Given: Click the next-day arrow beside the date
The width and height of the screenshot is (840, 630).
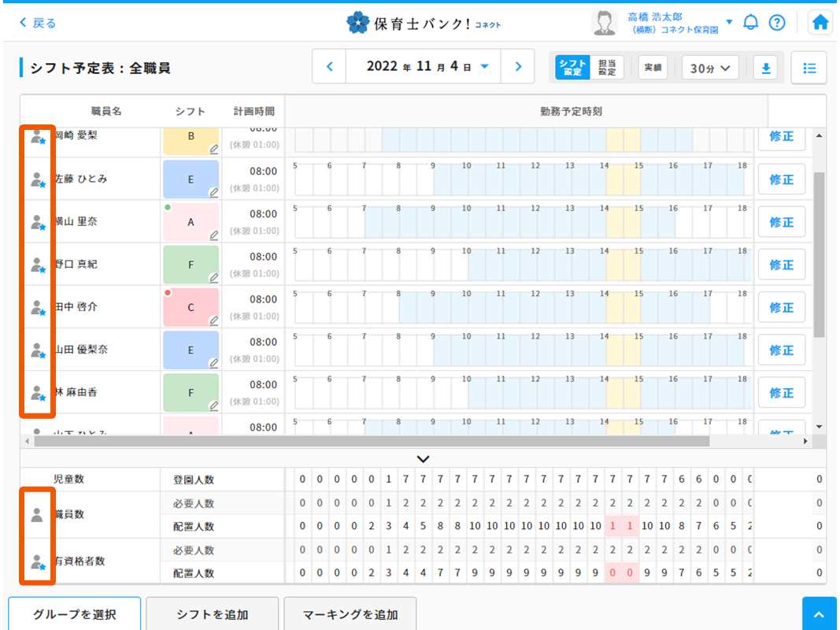Looking at the screenshot, I should (x=518, y=66).
